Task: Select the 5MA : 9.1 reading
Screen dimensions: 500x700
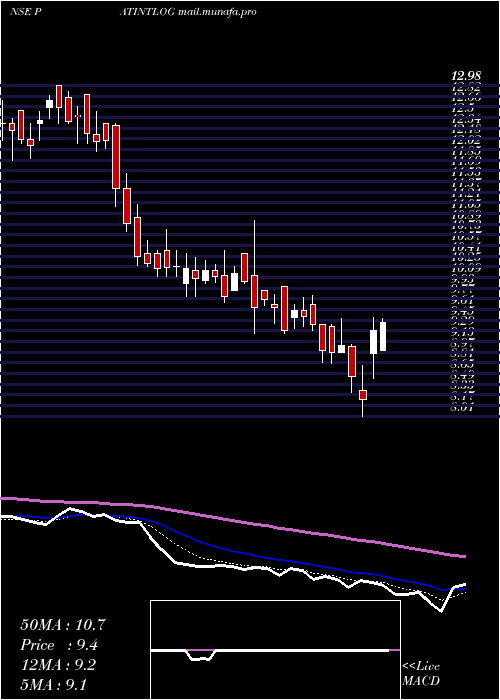Action: tap(53, 684)
